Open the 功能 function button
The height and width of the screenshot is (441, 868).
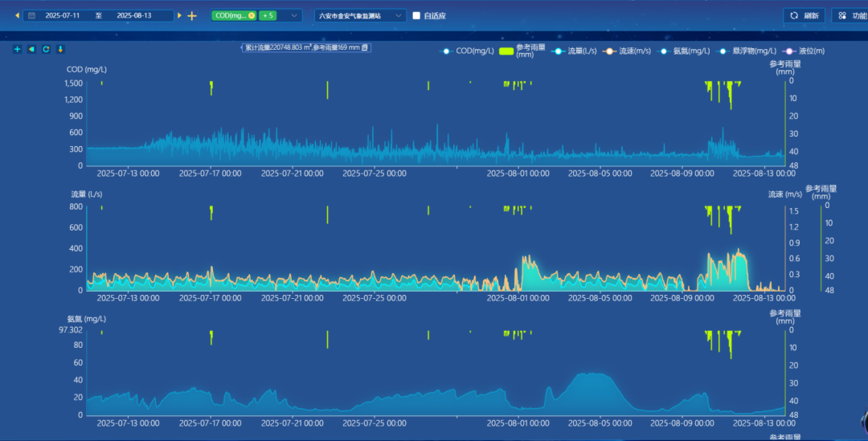tap(850, 15)
